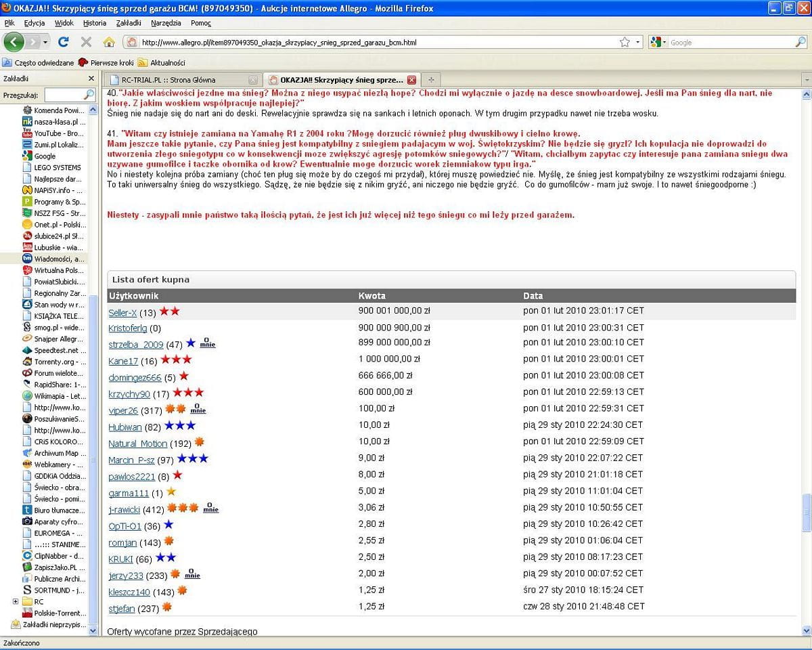Image resolution: width=812 pixels, height=650 pixels.
Task: Open Onet.pl bookmark in sidebar
Action: [x=54, y=224]
